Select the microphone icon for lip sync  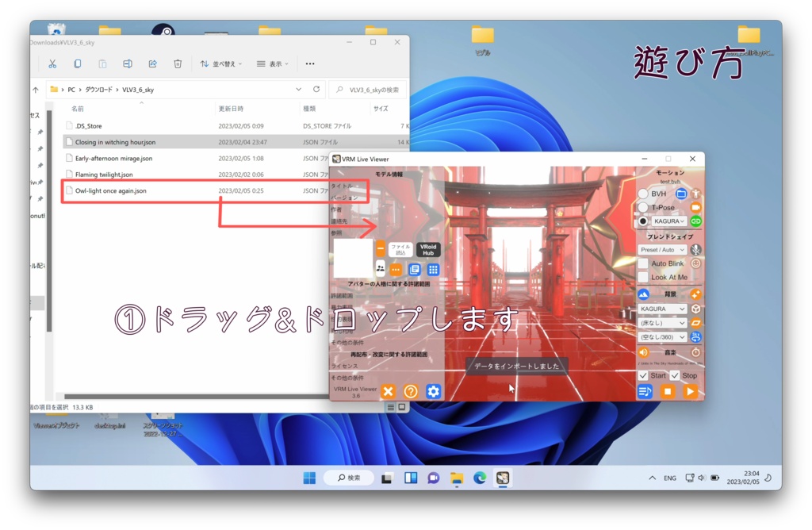pyautogui.click(x=695, y=250)
